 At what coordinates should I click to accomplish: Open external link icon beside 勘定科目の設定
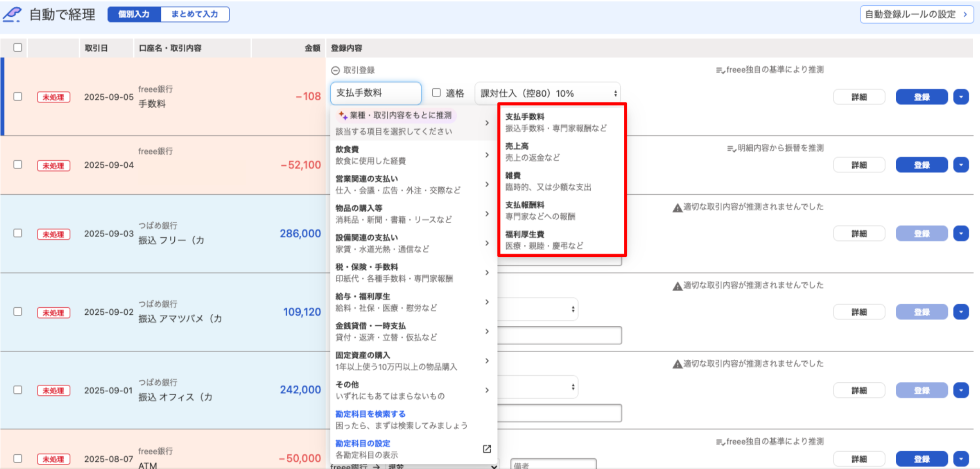coord(487,449)
